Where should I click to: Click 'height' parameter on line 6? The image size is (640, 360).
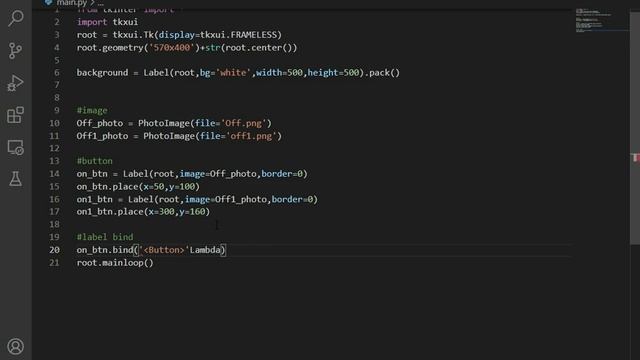(x=322, y=73)
